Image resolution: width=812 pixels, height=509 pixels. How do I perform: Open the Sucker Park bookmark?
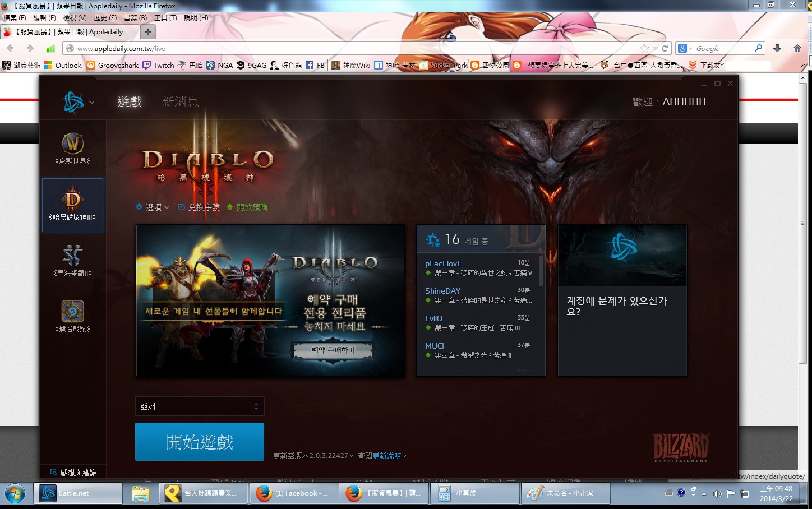pyautogui.click(x=444, y=65)
